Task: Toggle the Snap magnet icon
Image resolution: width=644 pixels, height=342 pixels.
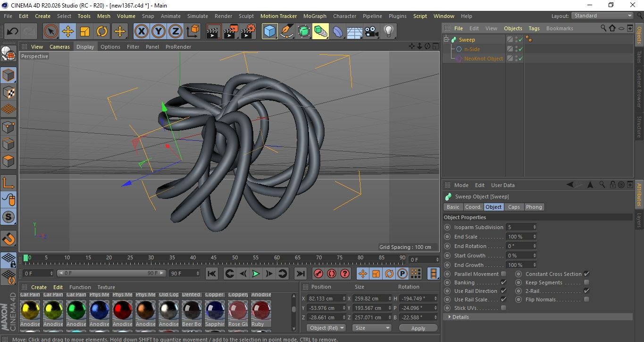Action: pos(8,239)
